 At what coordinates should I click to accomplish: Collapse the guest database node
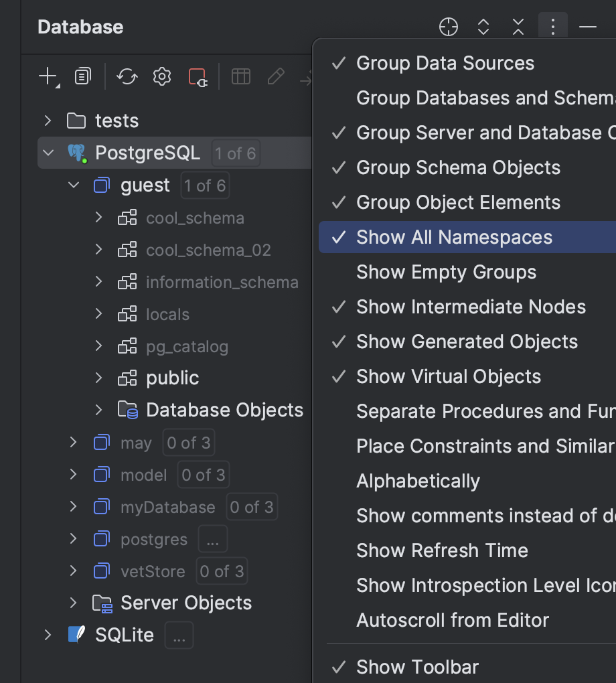coord(73,185)
